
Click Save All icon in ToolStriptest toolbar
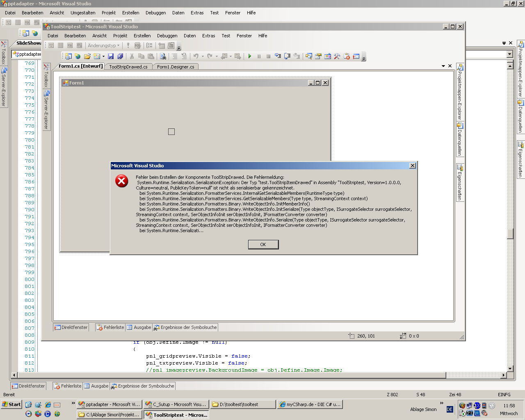click(120, 56)
